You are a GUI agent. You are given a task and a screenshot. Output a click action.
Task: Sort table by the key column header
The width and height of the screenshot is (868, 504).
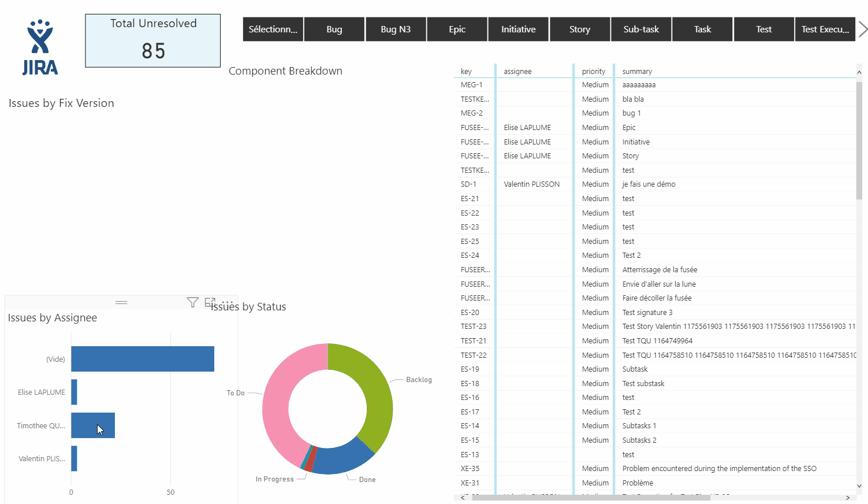point(466,71)
